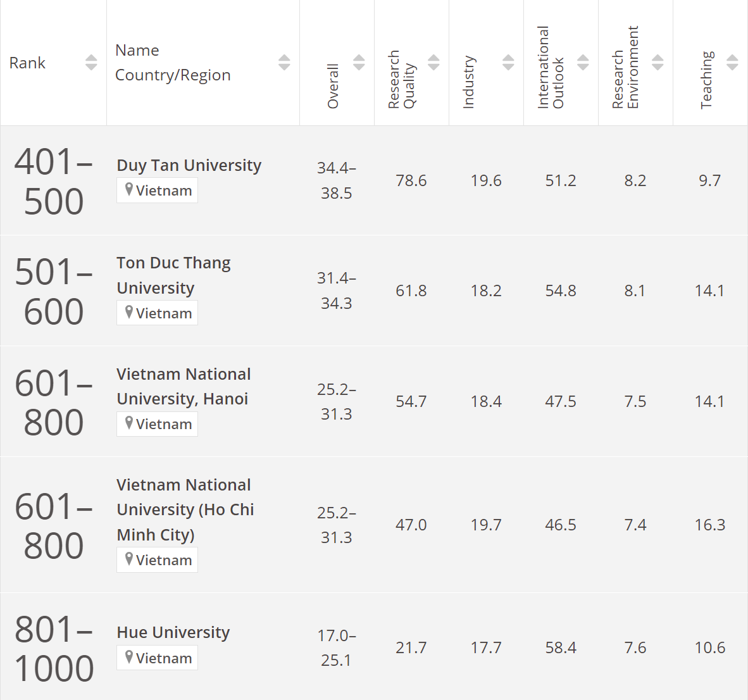Click the Rank column header text
Screen dimensions: 748x700
tap(27, 63)
